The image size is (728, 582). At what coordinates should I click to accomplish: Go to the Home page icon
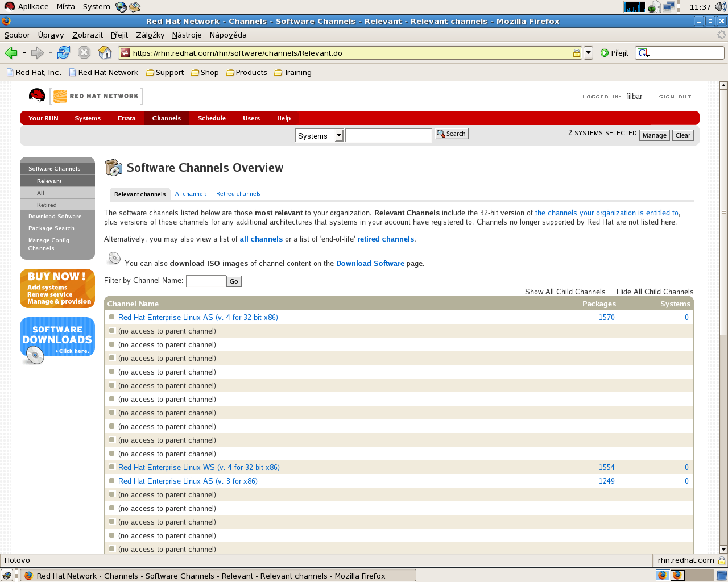(105, 53)
